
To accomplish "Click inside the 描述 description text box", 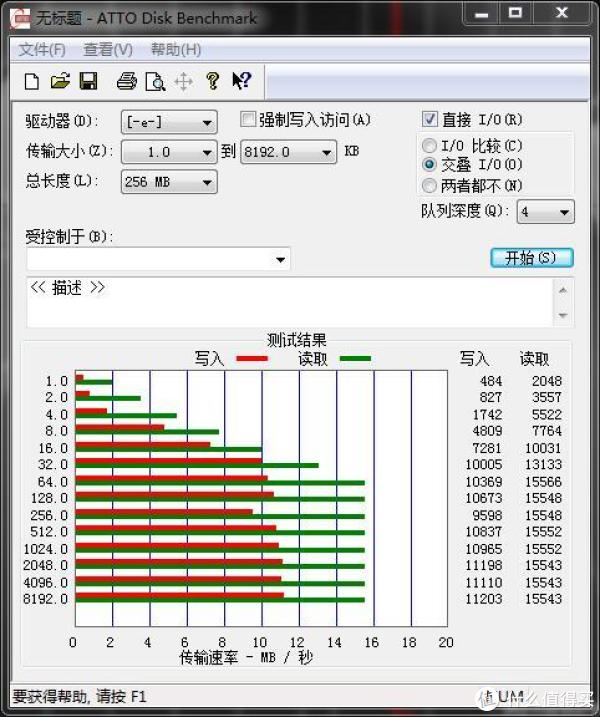I will click(x=290, y=302).
